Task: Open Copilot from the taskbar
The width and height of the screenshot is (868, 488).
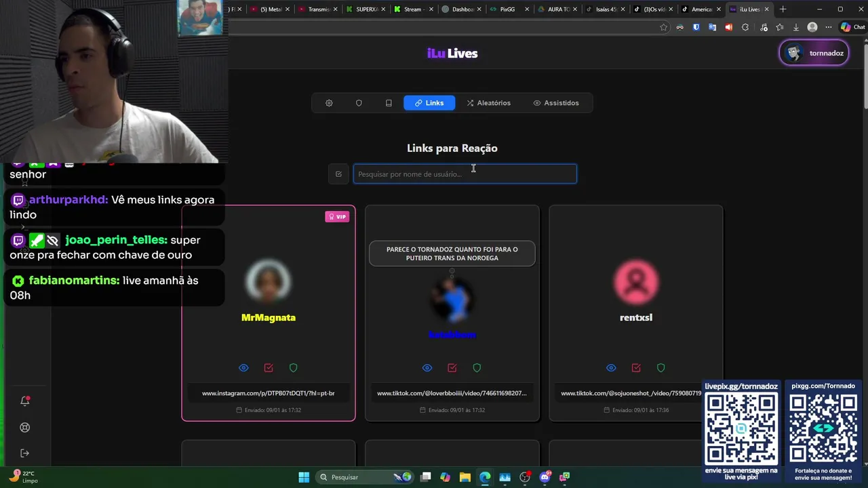Action: pyautogui.click(x=446, y=477)
